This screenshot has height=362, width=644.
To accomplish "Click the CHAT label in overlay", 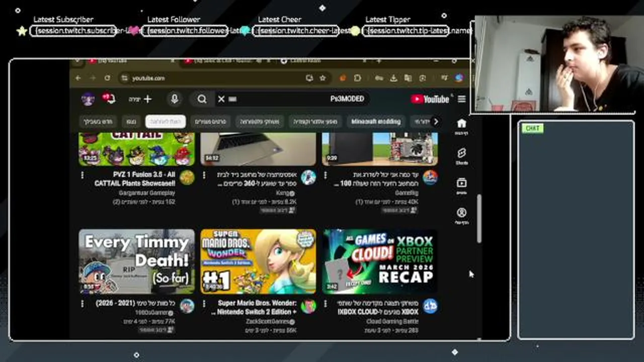I will point(532,128).
